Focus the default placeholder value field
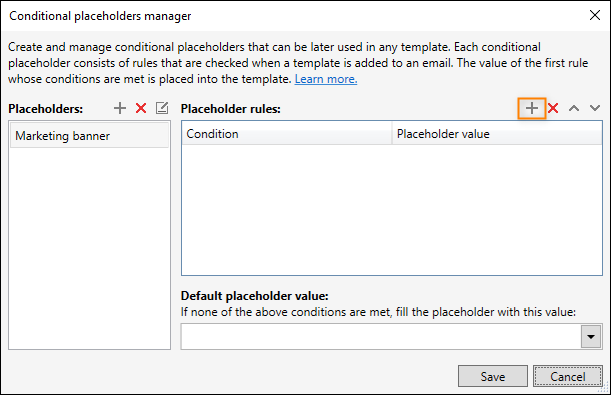The height and width of the screenshot is (395, 611). coord(381,337)
